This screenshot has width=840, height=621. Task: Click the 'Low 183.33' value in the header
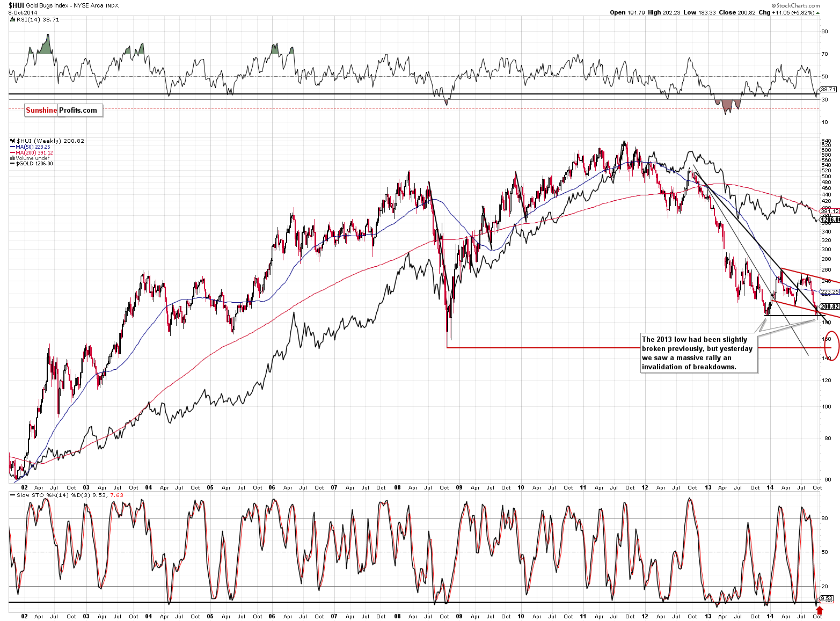coord(699,12)
